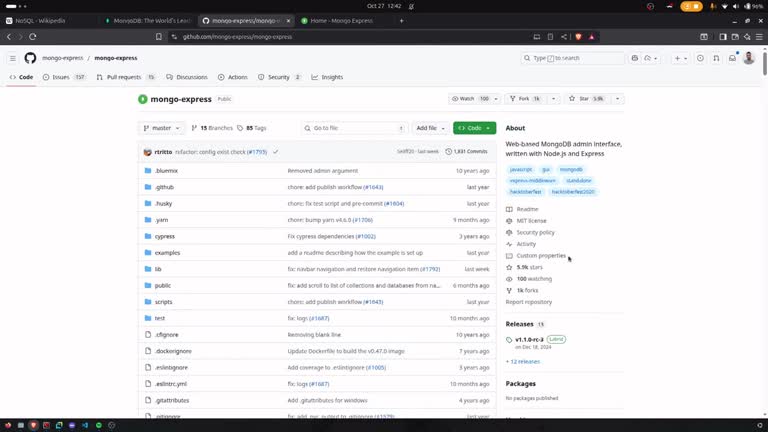
Task: Open the hamburger navigation menu
Action: [x=13, y=58]
